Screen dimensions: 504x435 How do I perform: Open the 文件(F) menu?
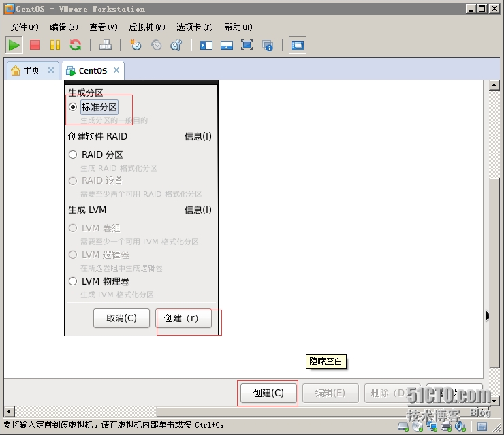coord(25,27)
